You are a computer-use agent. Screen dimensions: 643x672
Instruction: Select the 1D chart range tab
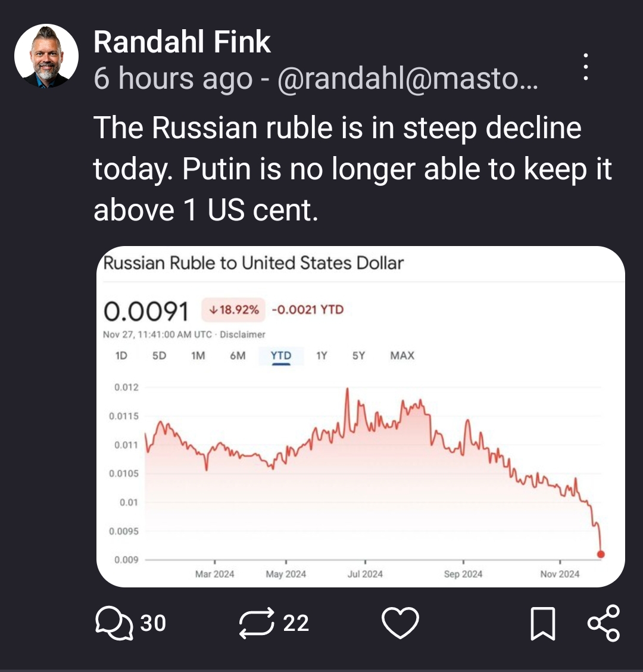(121, 356)
